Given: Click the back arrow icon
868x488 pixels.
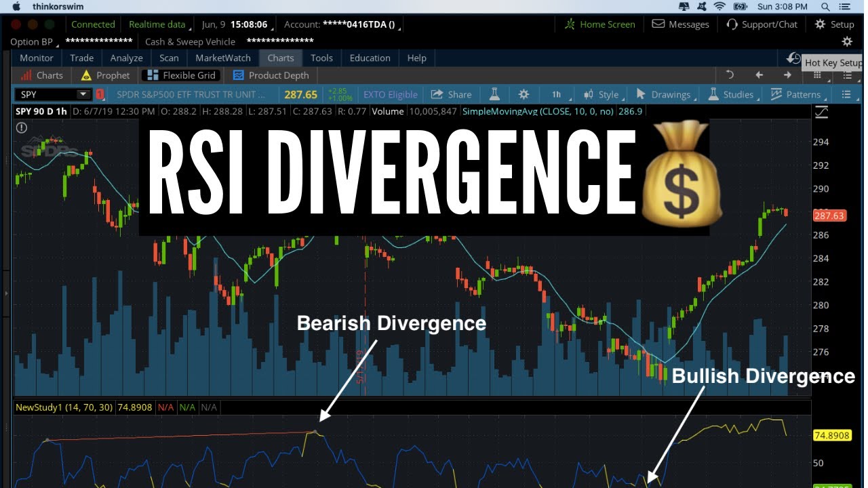Looking at the screenshot, I should (x=759, y=75).
